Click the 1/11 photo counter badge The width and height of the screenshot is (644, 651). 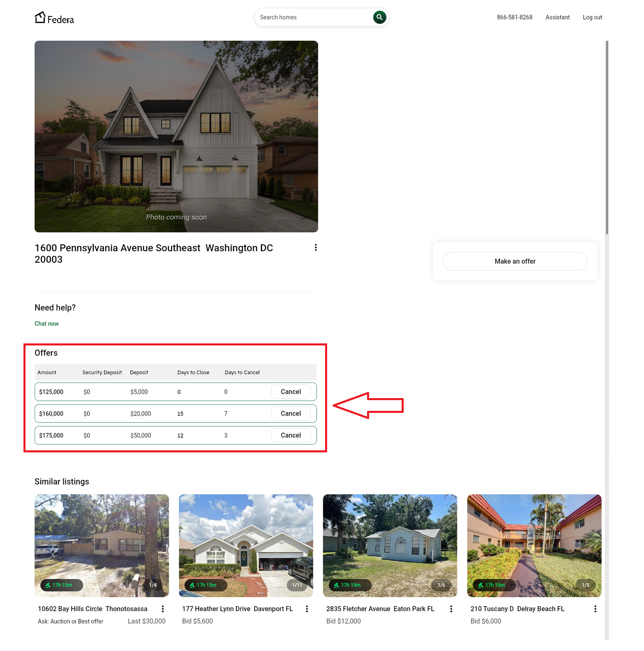tap(297, 585)
